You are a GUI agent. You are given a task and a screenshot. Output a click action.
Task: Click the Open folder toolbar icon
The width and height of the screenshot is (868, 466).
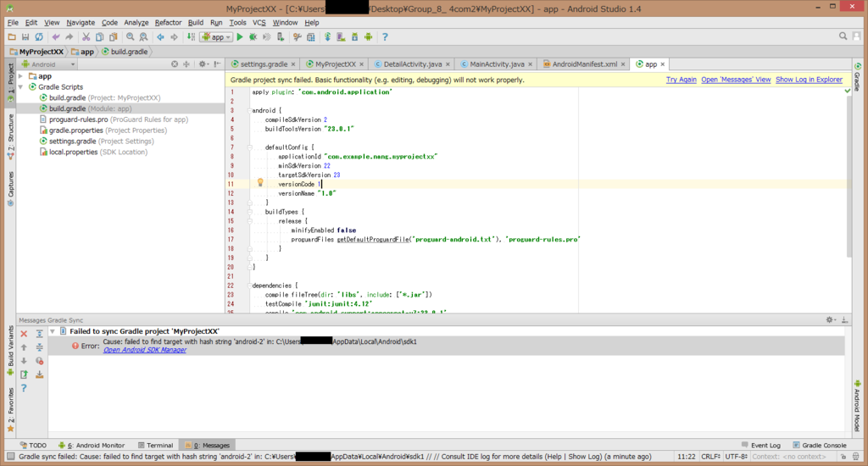[x=12, y=37]
